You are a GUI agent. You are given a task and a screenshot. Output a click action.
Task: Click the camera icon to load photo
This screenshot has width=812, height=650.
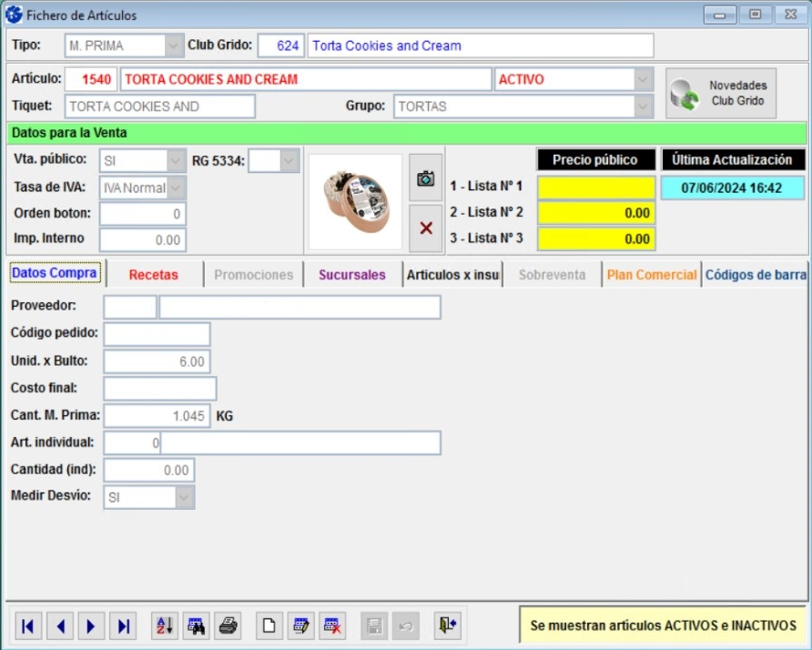click(x=425, y=179)
